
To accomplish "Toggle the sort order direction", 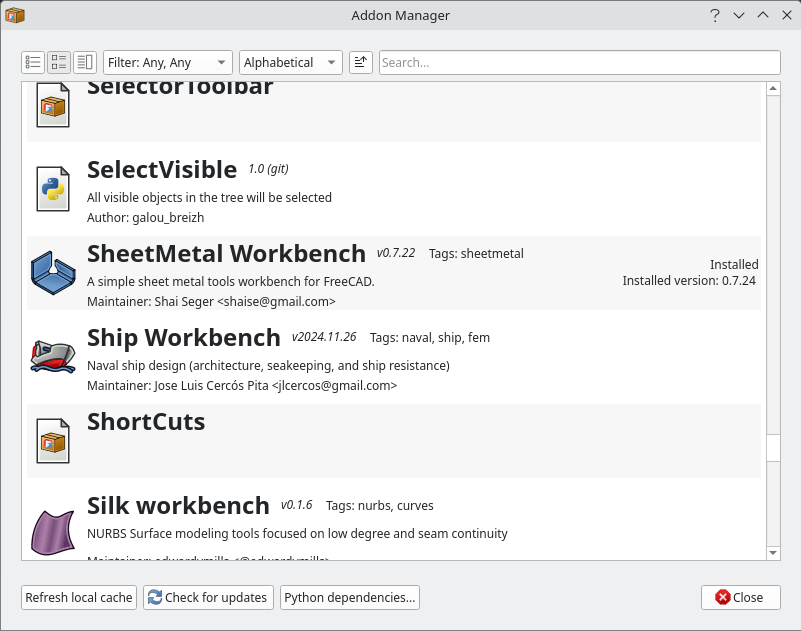I will tap(360, 62).
